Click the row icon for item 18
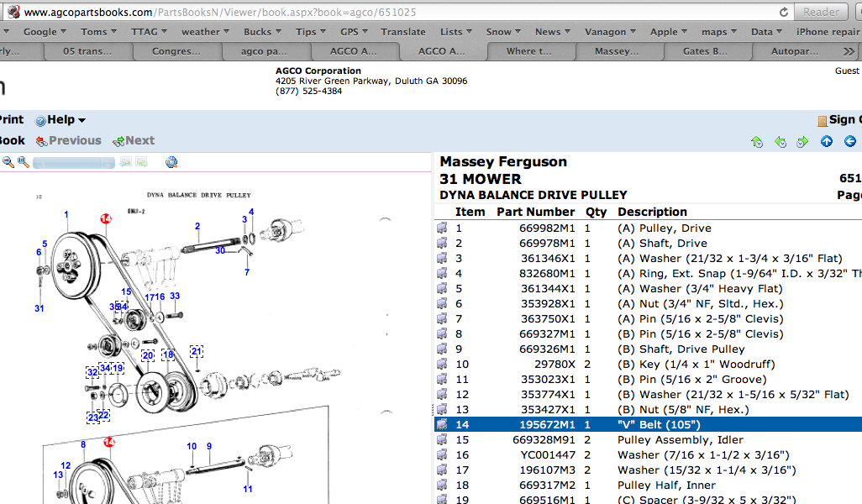The image size is (862, 504). (x=442, y=485)
